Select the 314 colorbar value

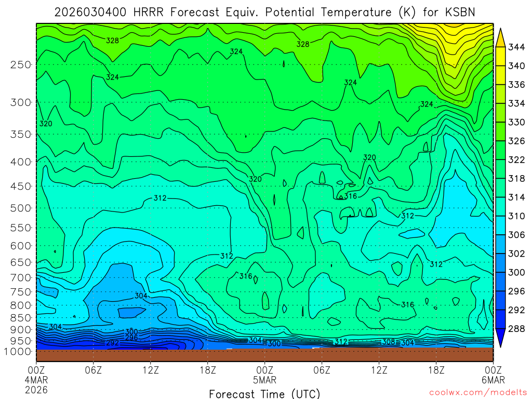[x=516, y=197]
